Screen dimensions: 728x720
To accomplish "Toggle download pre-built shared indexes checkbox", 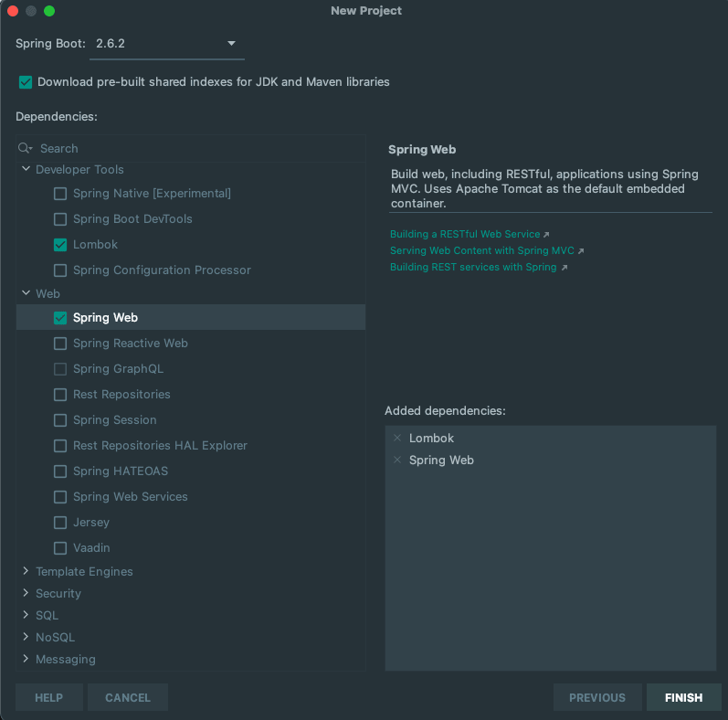I will coord(26,82).
